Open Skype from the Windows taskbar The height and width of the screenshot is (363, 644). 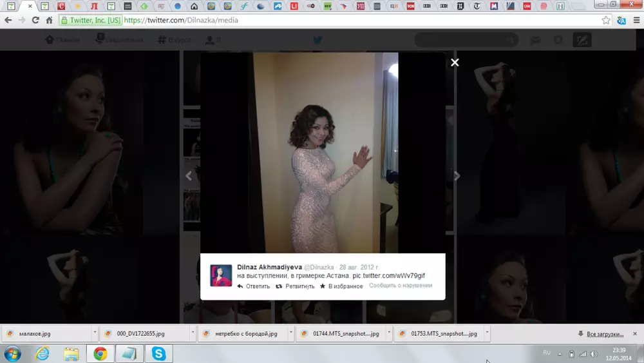tap(158, 353)
